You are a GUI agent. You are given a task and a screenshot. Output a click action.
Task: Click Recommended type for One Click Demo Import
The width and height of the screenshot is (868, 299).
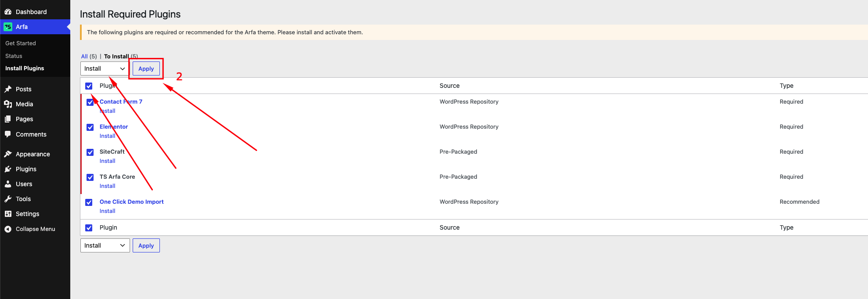point(799,202)
